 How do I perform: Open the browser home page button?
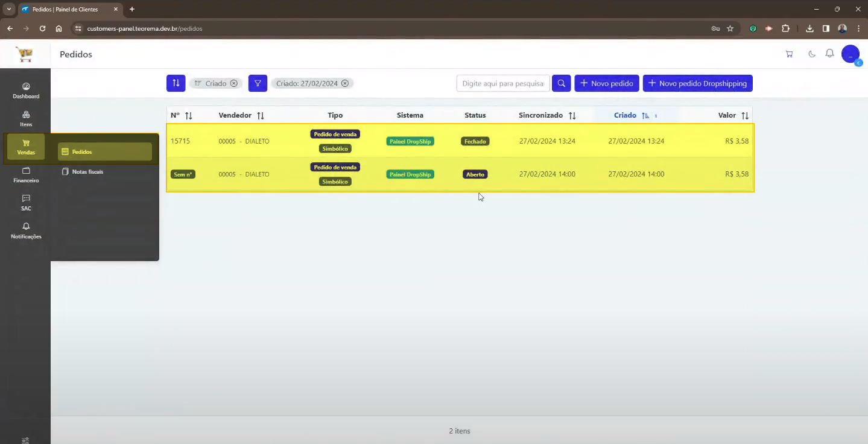[59, 28]
